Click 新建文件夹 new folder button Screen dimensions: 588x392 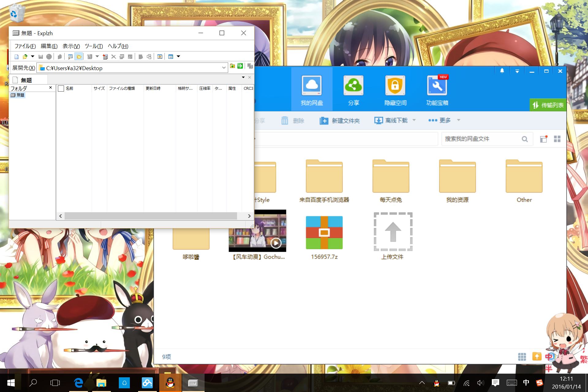340,121
